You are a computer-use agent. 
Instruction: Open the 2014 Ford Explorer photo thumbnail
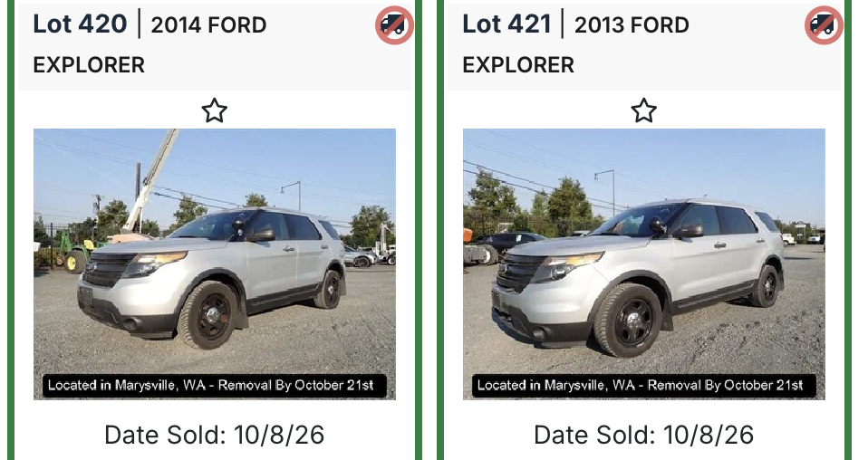pos(215,264)
